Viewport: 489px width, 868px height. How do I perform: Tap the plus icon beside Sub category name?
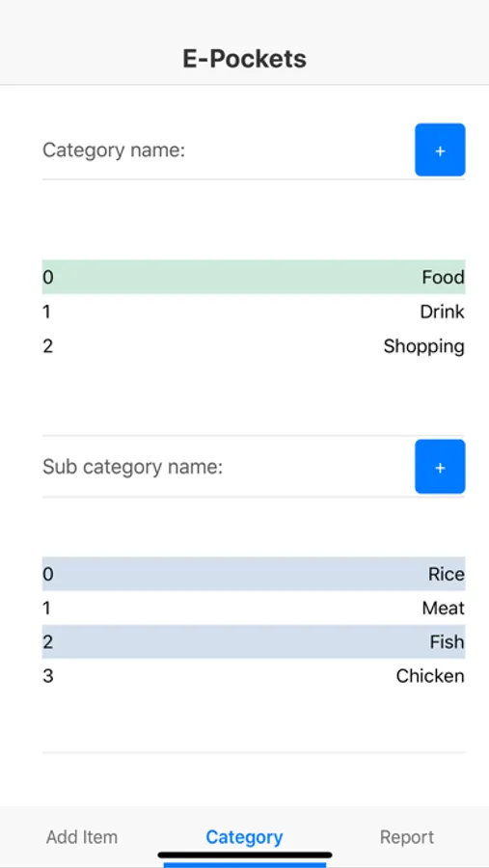pyautogui.click(x=440, y=467)
